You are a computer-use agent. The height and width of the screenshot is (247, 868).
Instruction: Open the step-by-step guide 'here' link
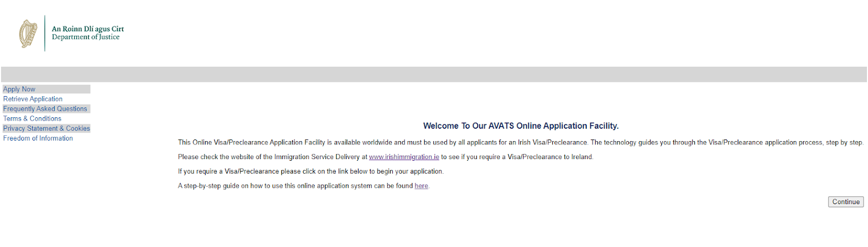click(422, 186)
